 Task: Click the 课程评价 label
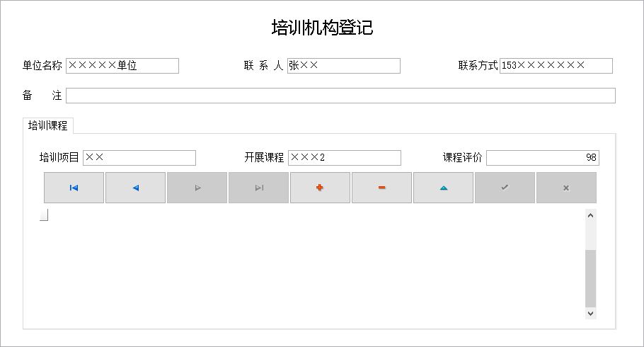(x=462, y=157)
